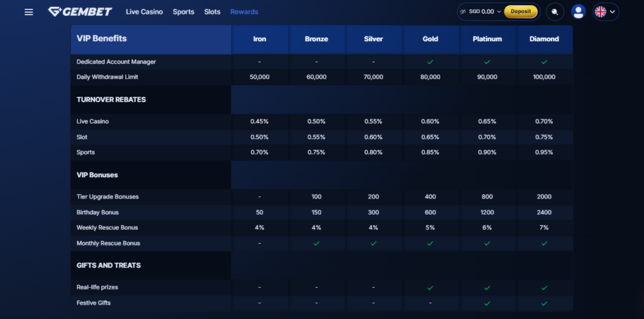Select the Platinum tier column header
This screenshot has width=644, height=319.
pos(487,40)
